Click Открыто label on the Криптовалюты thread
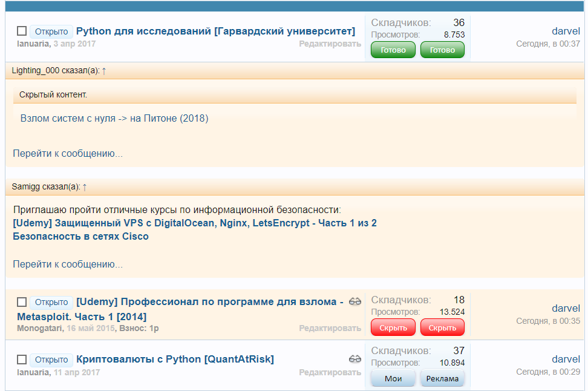This screenshot has height=391, width=588. [51, 360]
